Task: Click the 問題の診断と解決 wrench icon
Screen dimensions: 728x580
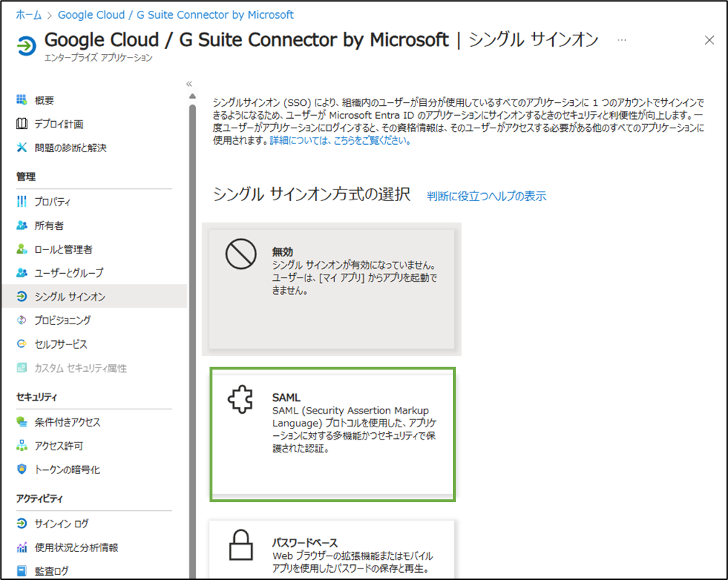Action: tap(22, 147)
